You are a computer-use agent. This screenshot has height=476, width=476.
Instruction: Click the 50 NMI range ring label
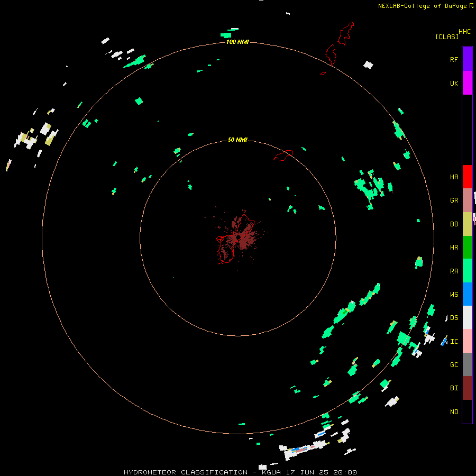click(x=237, y=140)
